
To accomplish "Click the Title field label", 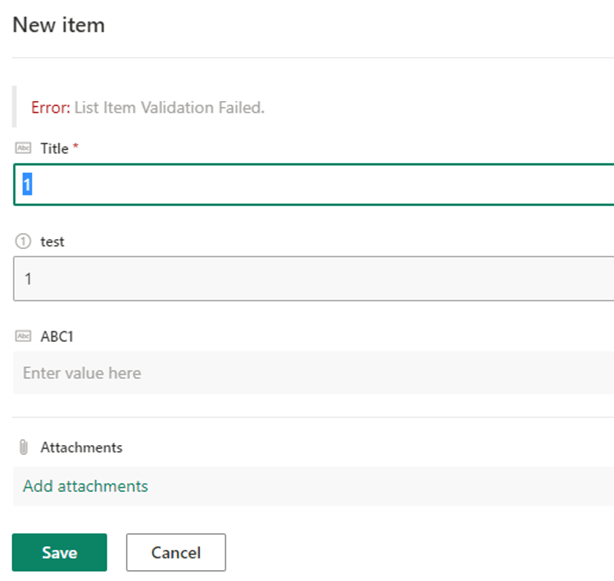I will click(x=54, y=148).
